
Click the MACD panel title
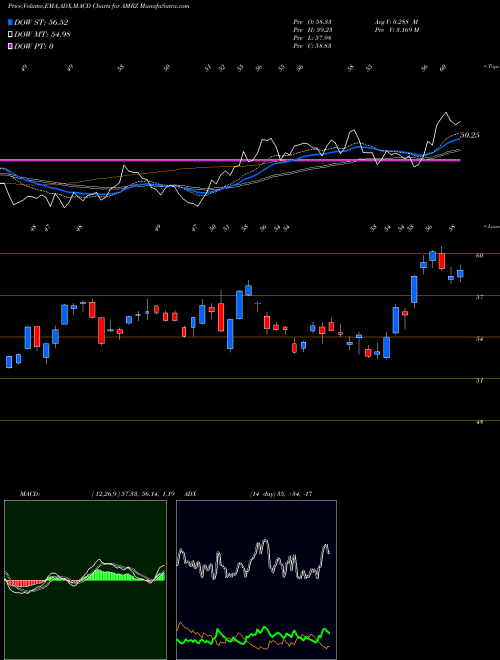tap(30, 494)
